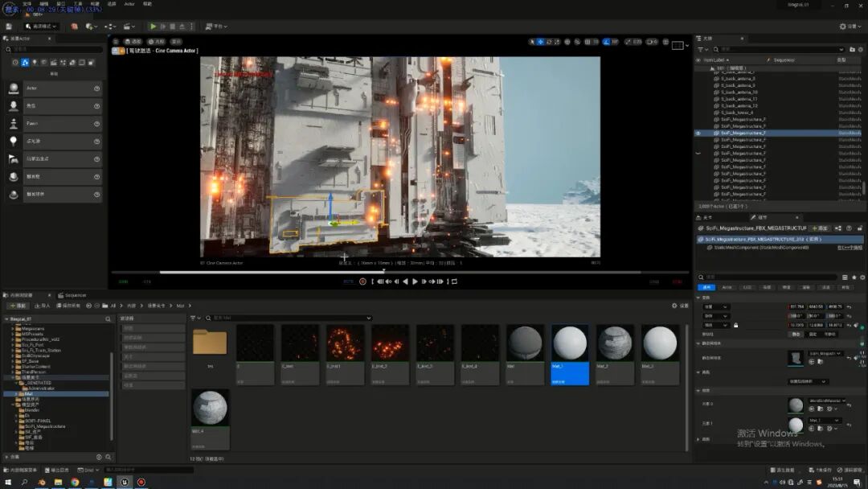Image resolution: width=868 pixels, height=489 pixels.
Task: Add new folder in Outliner toolbar
Action: tap(852, 49)
